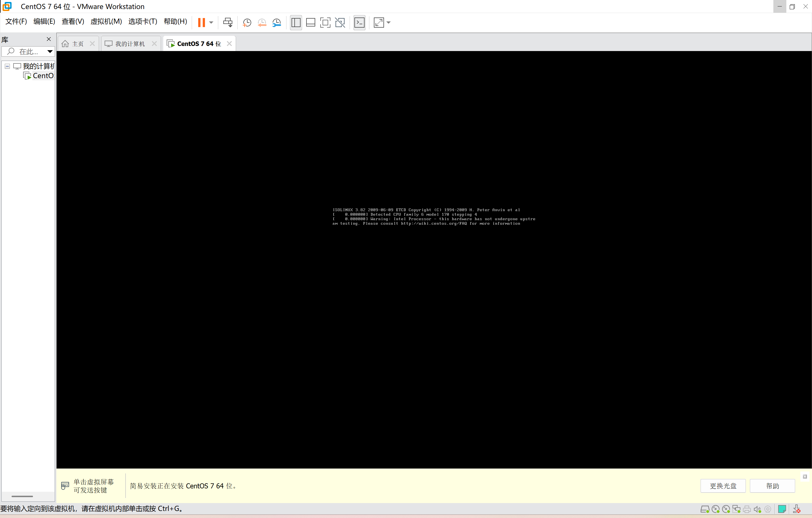The width and height of the screenshot is (812, 518).
Task: Toggle the console view button
Action: point(359,23)
